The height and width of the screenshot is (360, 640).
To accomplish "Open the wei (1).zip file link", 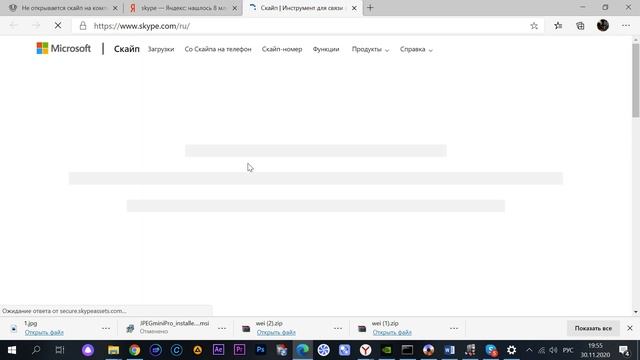I will tap(392, 333).
